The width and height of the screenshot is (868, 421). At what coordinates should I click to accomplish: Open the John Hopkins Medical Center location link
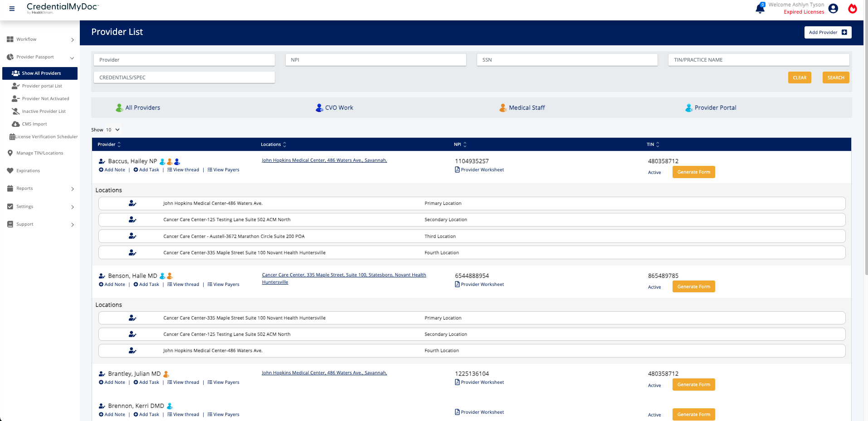(324, 160)
